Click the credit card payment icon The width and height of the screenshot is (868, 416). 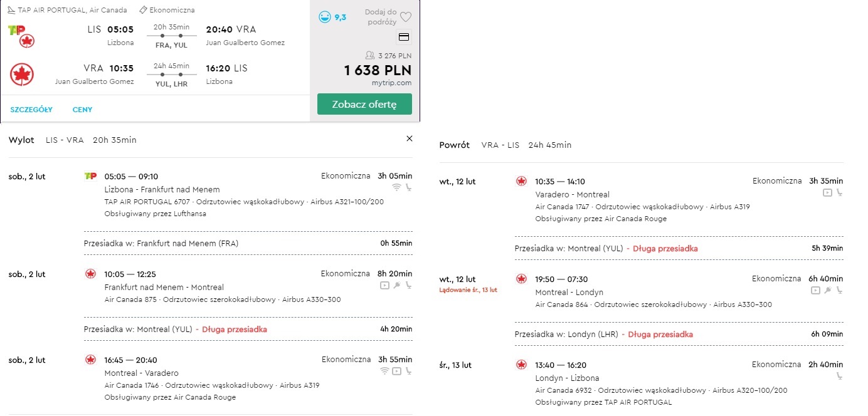tap(405, 37)
